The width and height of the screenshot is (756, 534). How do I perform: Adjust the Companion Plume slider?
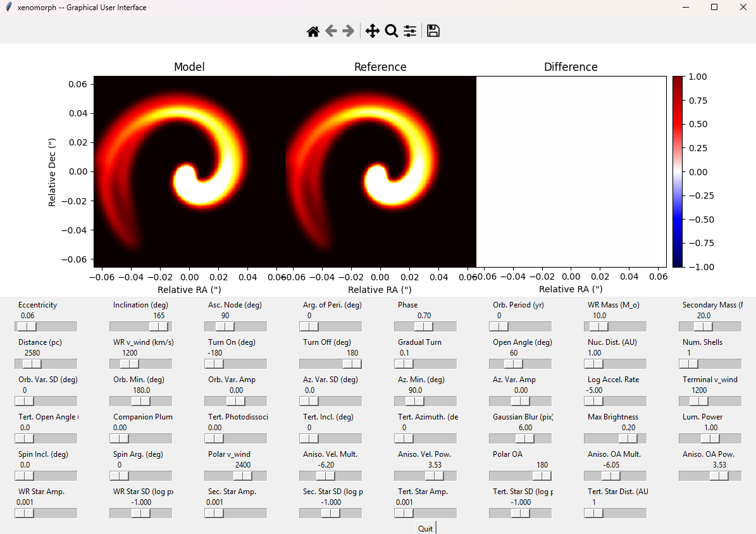click(x=141, y=438)
